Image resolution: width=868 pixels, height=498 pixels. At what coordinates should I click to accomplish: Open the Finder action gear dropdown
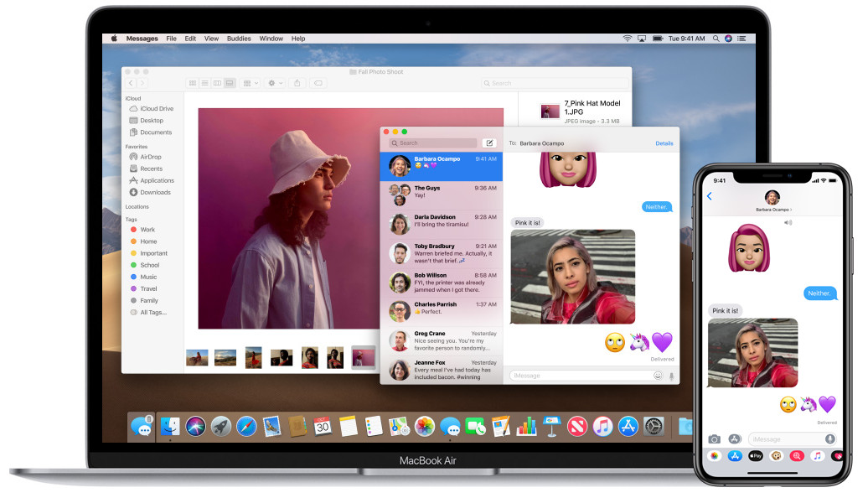coord(274,83)
